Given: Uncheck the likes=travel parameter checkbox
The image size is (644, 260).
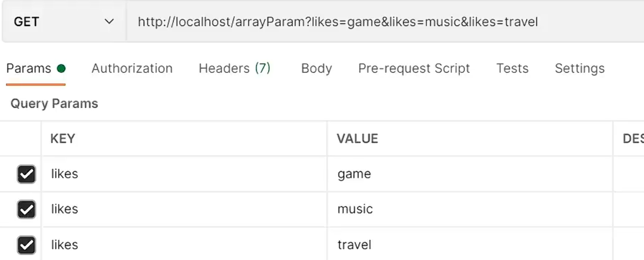Looking at the screenshot, I should (26, 245).
